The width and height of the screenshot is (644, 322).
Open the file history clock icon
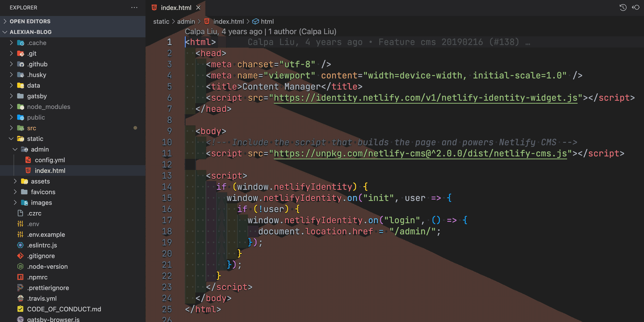(x=623, y=8)
